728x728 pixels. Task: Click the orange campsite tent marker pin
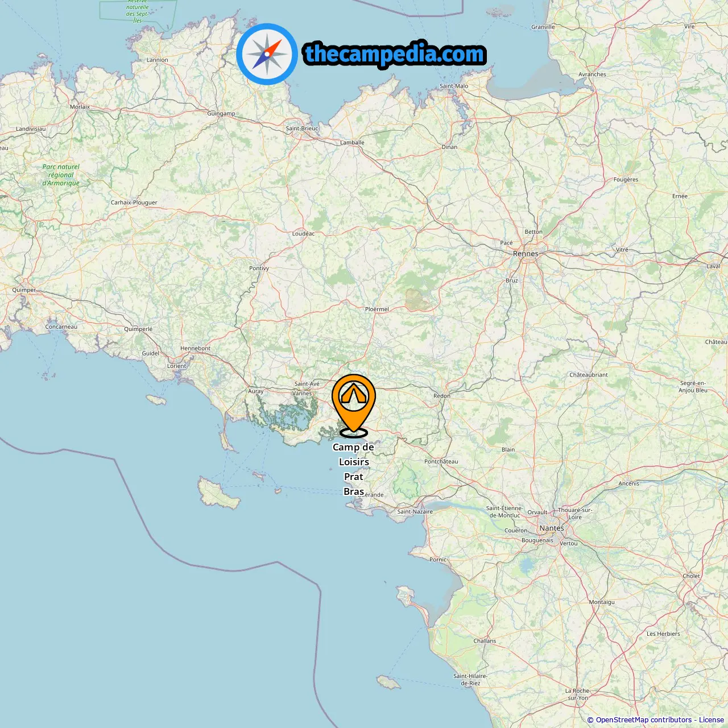pyautogui.click(x=354, y=404)
